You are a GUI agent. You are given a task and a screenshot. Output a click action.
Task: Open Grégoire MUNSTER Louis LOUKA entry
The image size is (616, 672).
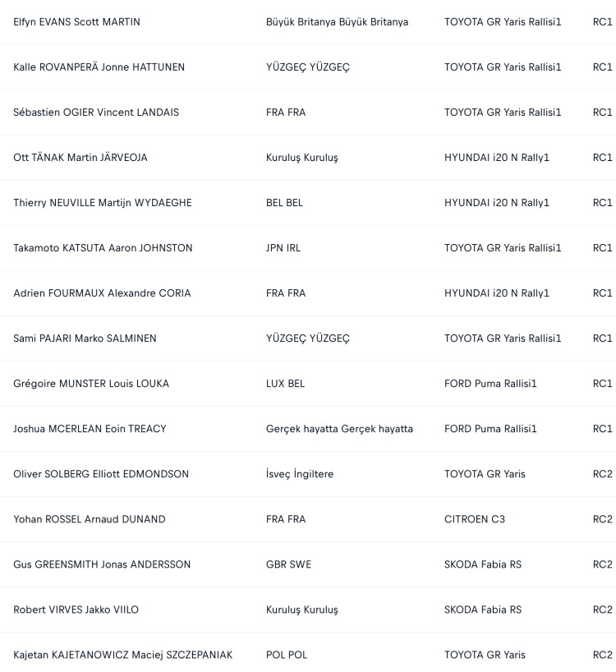(x=91, y=384)
